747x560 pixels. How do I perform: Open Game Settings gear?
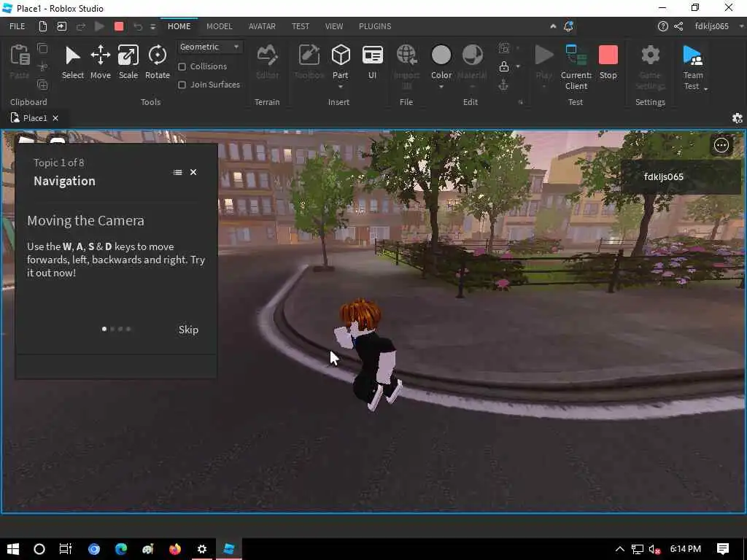click(650, 55)
